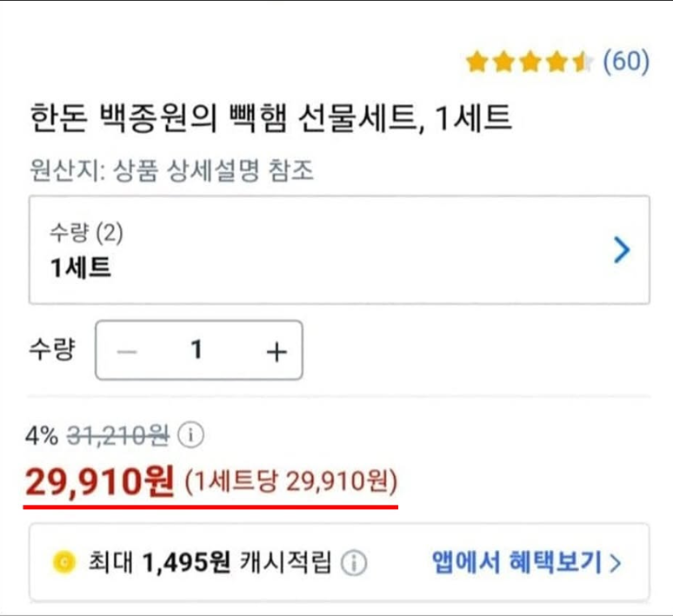This screenshot has width=673, height=616.
Task: Click the star rating icons
Action: (x=529, y=63)
